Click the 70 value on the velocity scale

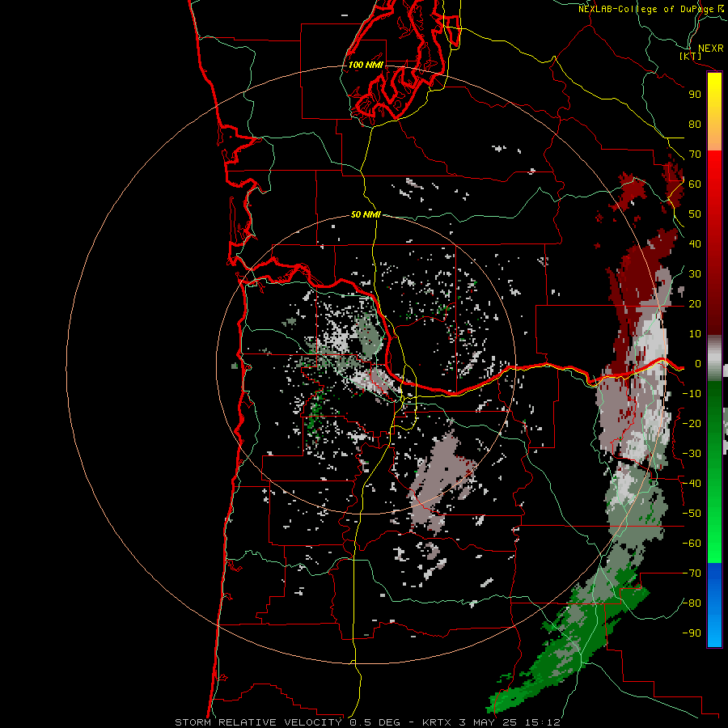tap(695, 154)
